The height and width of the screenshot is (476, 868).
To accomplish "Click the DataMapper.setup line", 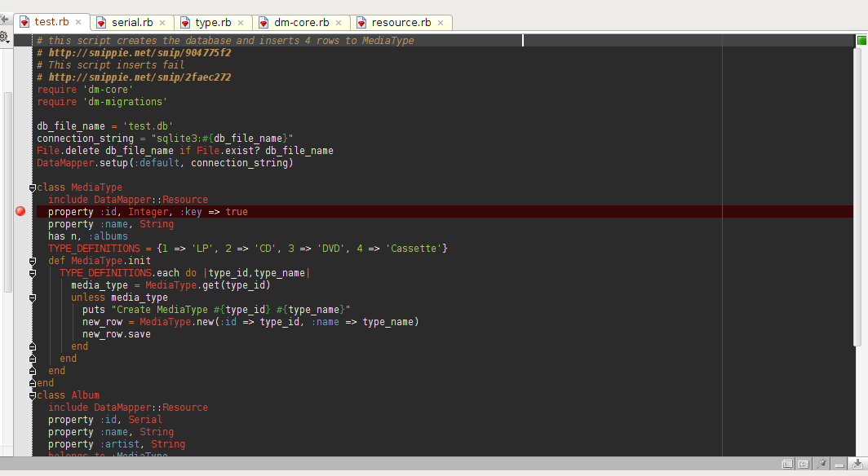I will [x=165, y=162].
